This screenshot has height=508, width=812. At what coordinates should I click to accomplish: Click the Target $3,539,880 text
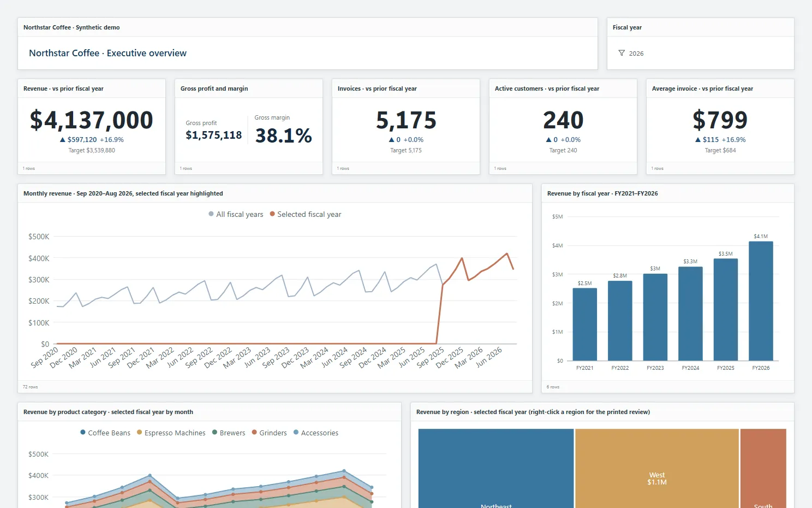pos(92,150)
